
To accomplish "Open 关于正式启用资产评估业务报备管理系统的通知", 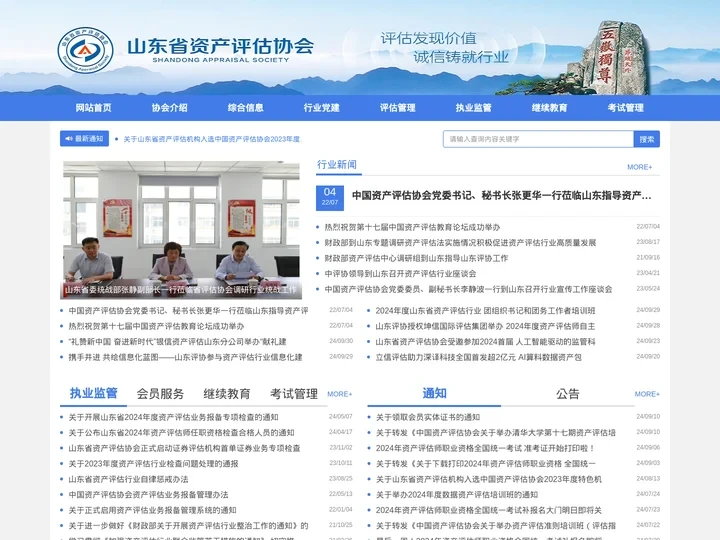I will (x=152, y=510).
